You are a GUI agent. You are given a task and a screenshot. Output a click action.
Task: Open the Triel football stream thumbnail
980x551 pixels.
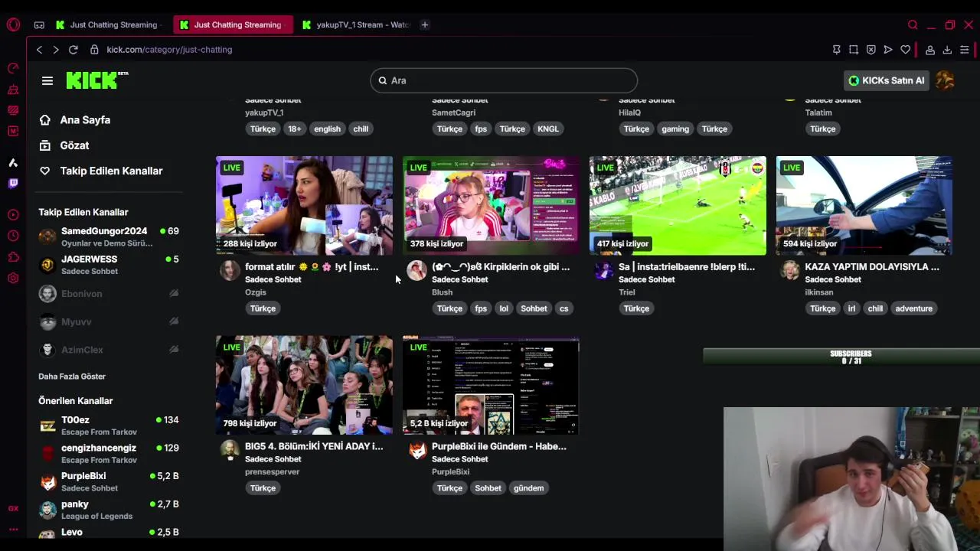678,205
